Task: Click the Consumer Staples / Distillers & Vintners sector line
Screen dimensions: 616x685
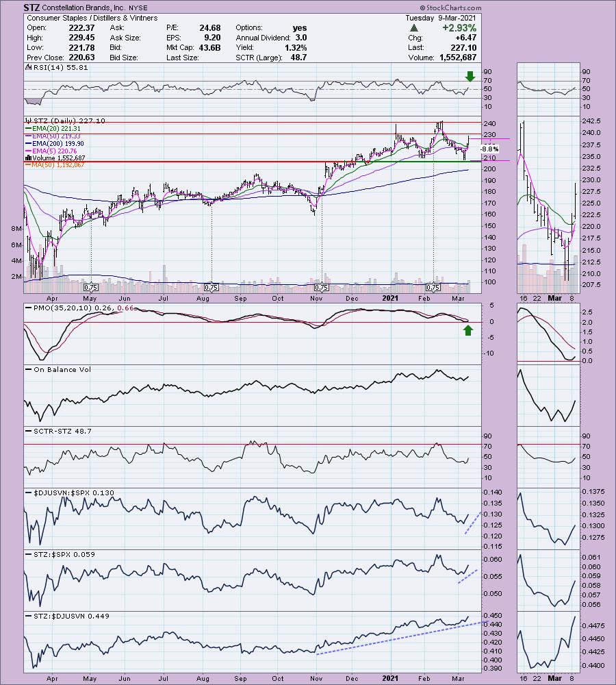Action: [92, 18]
